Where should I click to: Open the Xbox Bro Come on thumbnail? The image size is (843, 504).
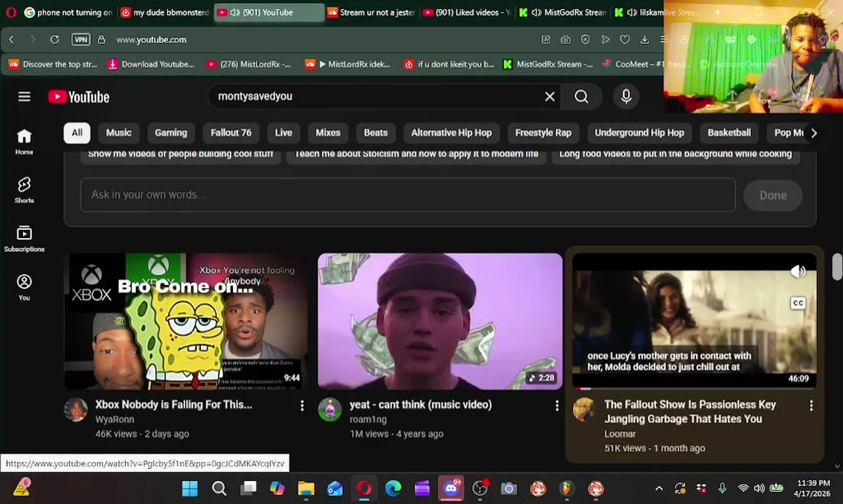click(186, 321)
